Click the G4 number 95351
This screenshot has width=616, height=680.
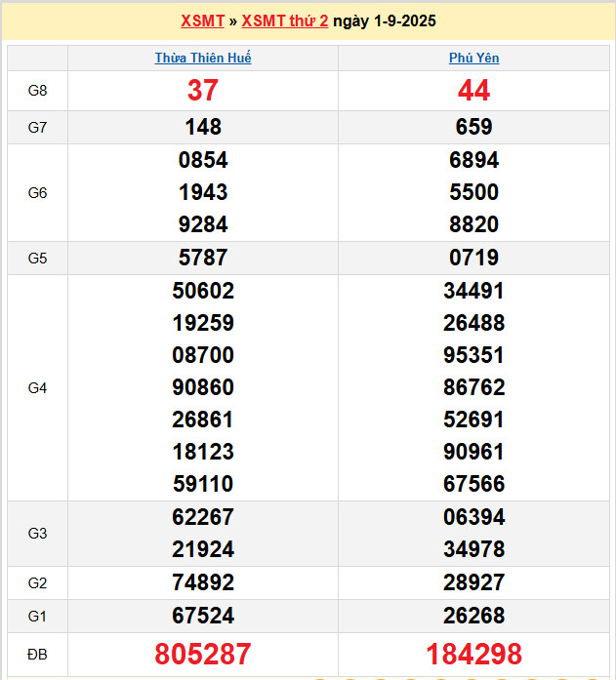point(473,355)
